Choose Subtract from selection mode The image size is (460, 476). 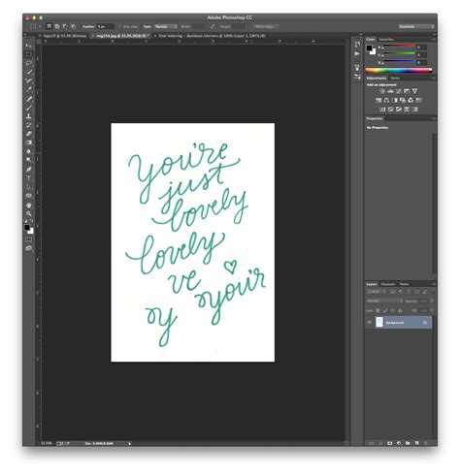click(x=65, y=26)
